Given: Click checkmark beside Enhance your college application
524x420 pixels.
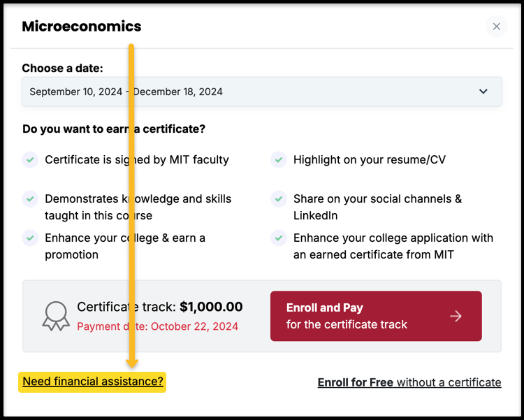Looking at the screenshot, I should (278, 238).
